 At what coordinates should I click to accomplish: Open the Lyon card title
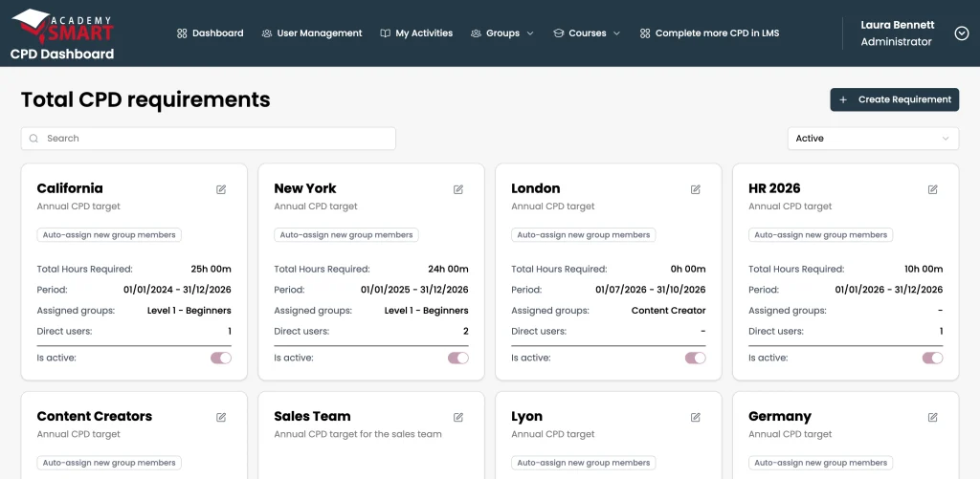(527, 416)
